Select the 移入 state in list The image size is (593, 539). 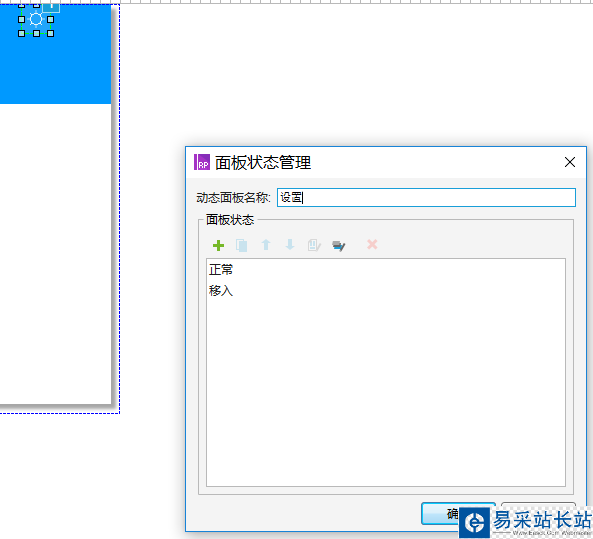click(x=386, y=290)
